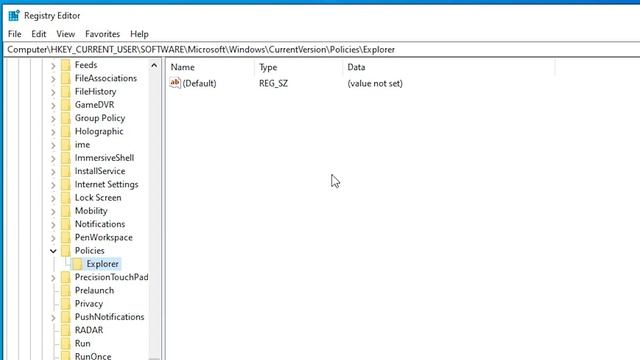
Task: Expand the PenWorkspace key
Action: 53,238
